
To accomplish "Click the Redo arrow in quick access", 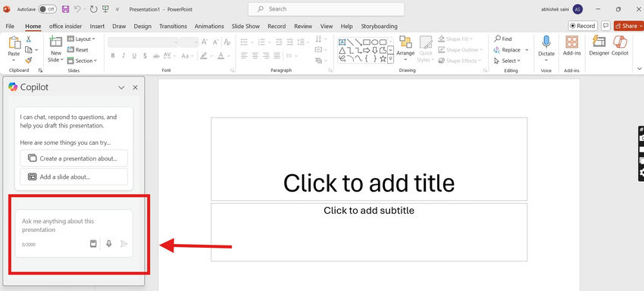I will (x=93, y=9).
